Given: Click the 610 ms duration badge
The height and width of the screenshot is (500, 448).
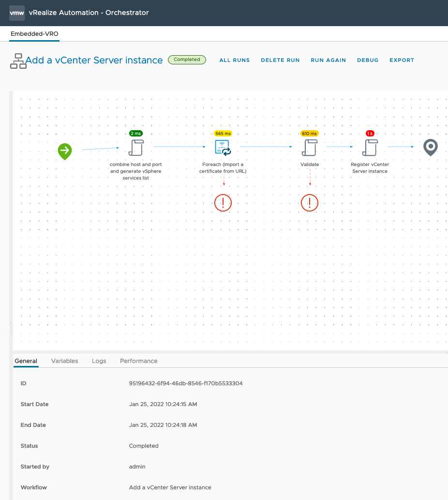Looking at the screenshot, I should [x=310, y=133].
